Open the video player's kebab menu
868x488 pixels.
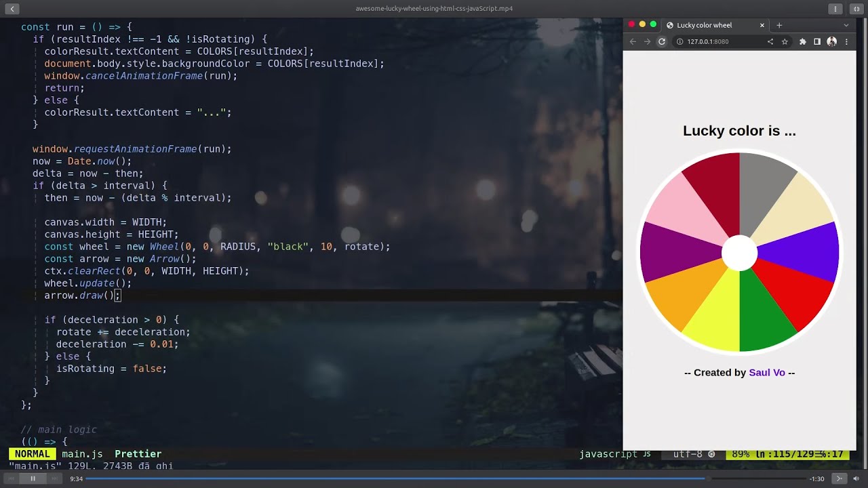835,9
